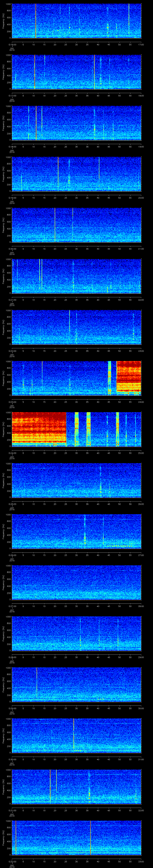Click the 33:00 label ending the last time axis
Image resolution: width=153 pixels, height=868 pixels.
(x=141, y=861)
